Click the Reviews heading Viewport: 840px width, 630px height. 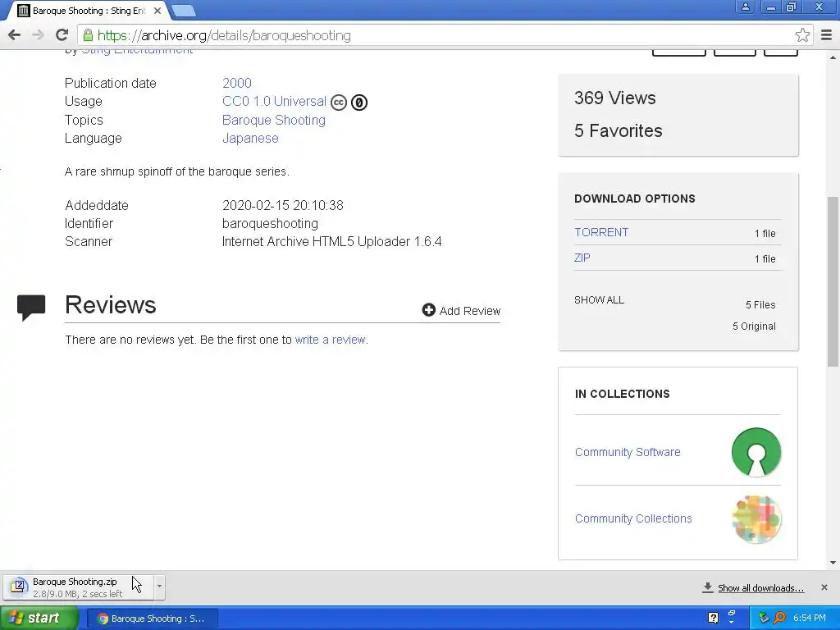point(111,305)
